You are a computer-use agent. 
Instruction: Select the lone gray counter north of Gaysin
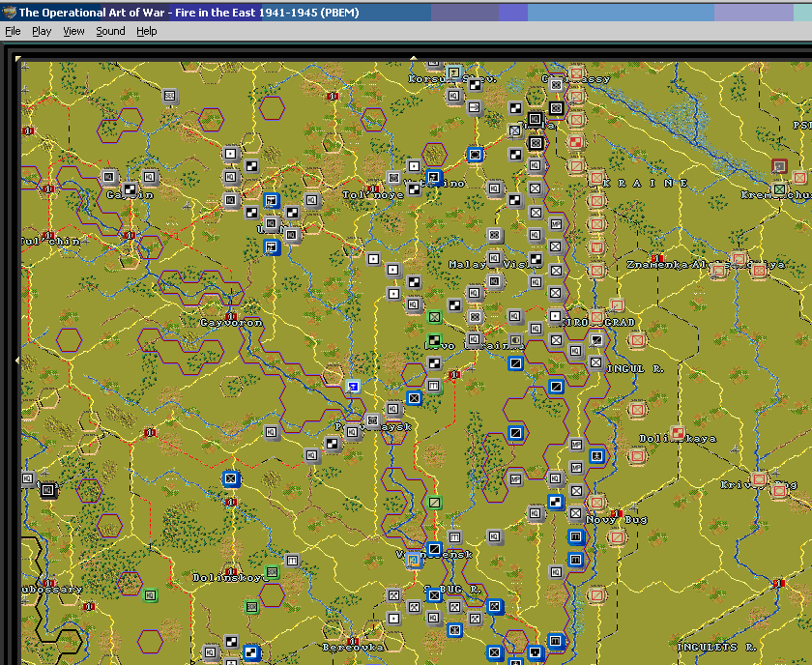(169, 96)
